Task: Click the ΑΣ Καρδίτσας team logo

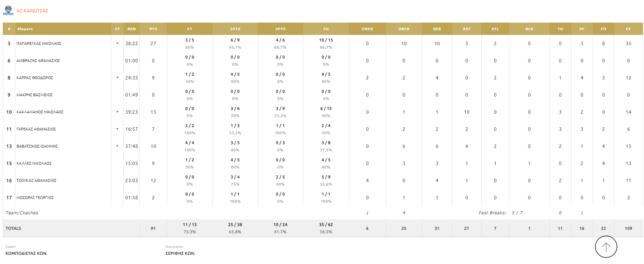Action: 8,11
